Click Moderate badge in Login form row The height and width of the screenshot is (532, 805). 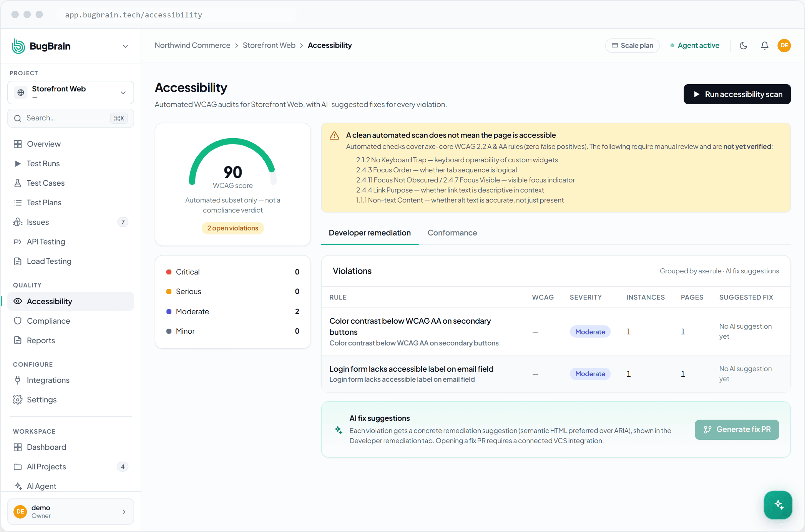(590, 374)
